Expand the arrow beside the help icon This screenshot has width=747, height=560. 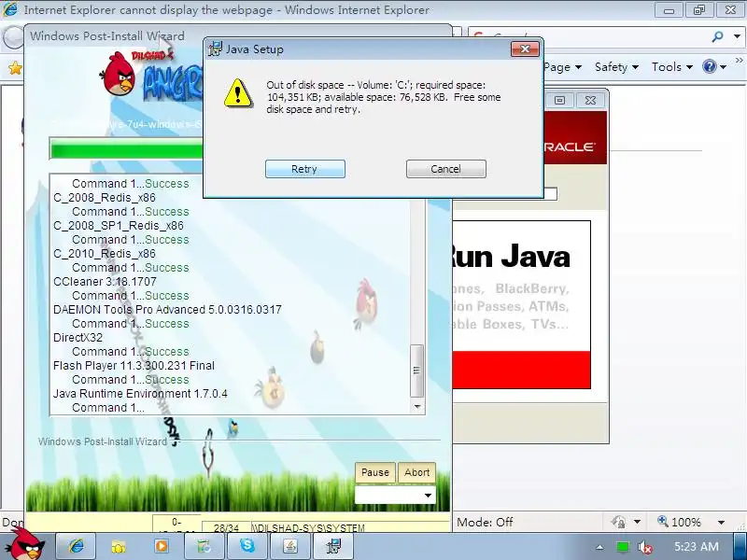coord(723,67)
